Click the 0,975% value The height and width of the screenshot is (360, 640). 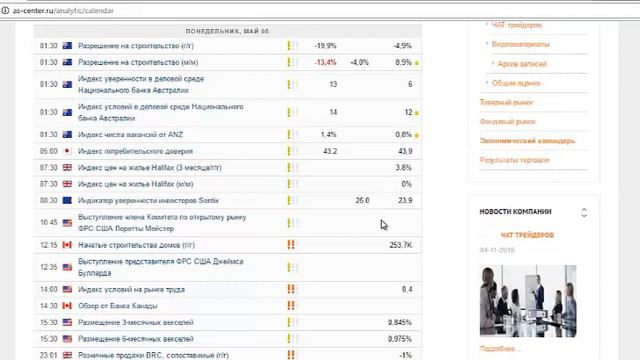point(400,339)
